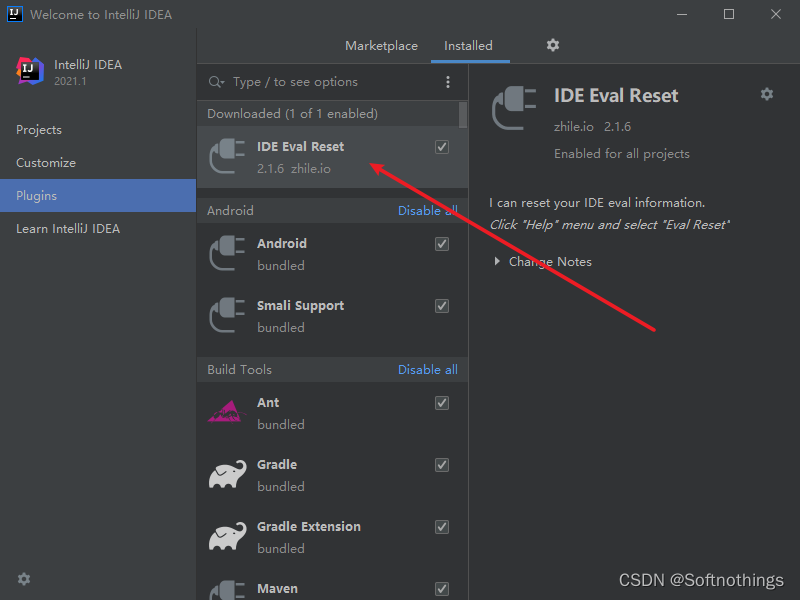
Task: Open Customize in the sidebar
Action: (98, 163)
